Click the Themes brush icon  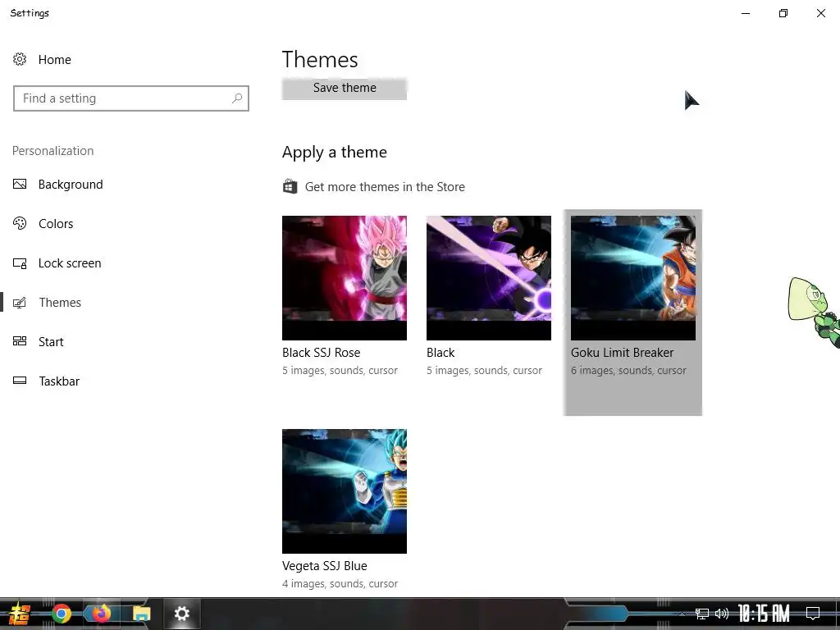coord(20,303)
